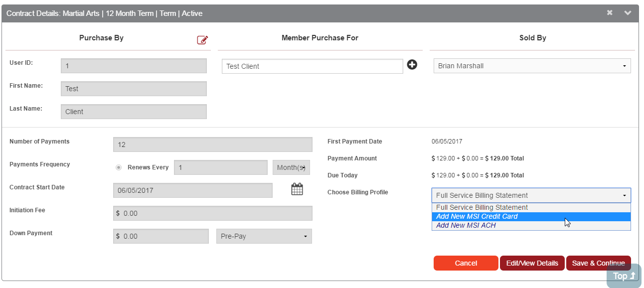644x288 pixels.
Task: Jump to page top with Top button
Action: (624, 276)
